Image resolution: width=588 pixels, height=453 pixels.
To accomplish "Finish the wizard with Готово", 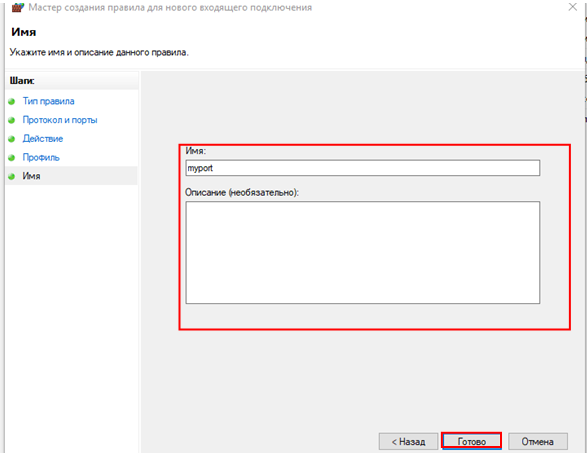I will [471, 441].
